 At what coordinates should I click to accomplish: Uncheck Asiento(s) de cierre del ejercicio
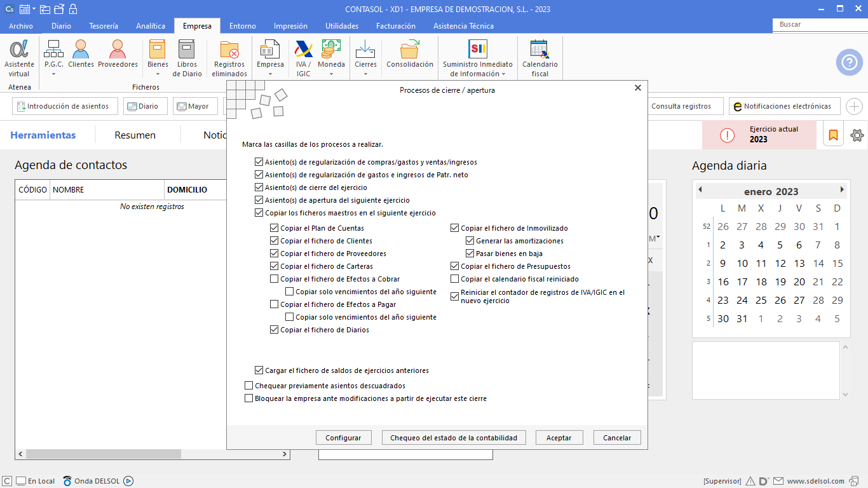click(259, 187)
